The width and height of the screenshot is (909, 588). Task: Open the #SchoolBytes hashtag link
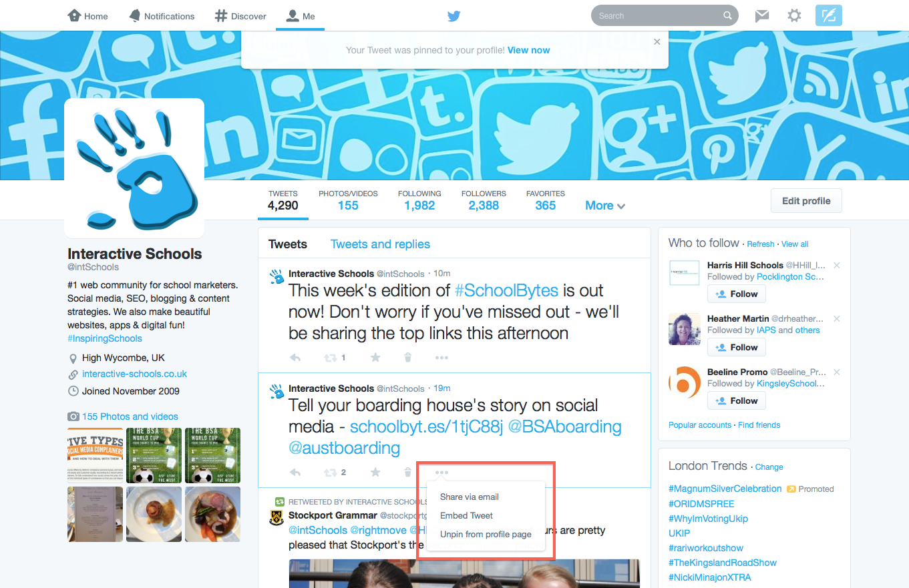tap(506, 291)
